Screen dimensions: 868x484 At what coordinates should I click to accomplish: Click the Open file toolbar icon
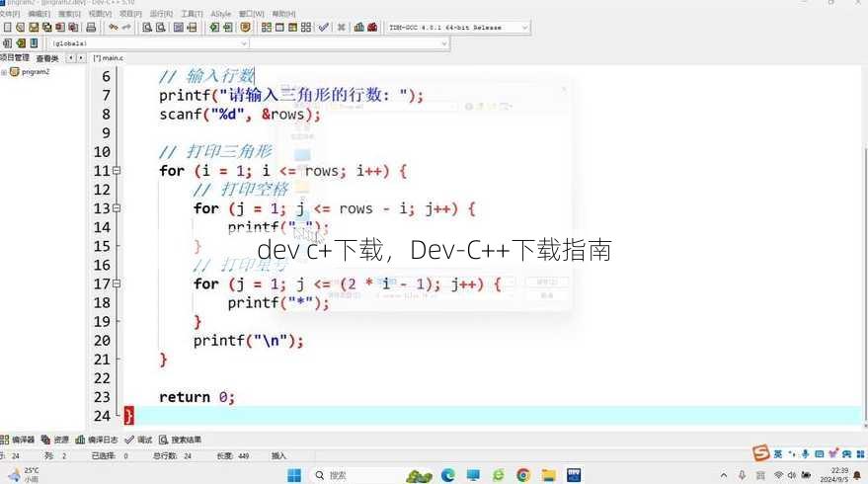(21, 27)
